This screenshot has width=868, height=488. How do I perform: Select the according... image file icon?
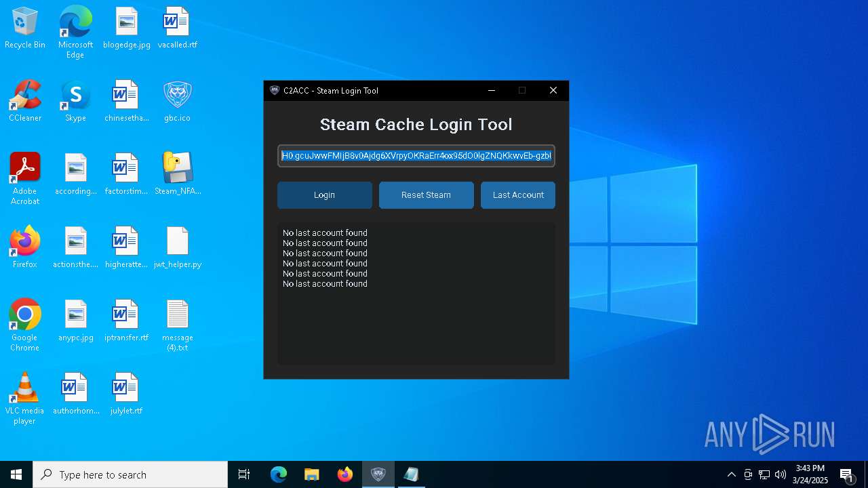75,175
